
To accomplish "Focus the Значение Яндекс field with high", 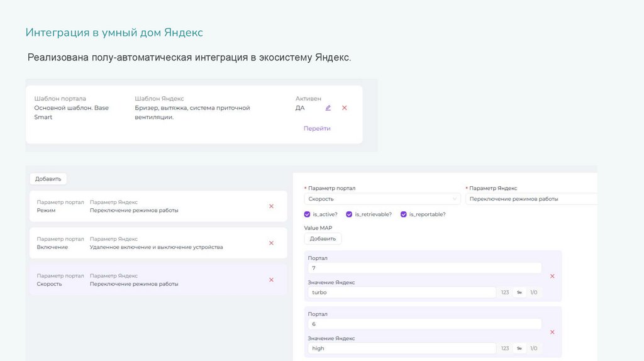I will point(402,348).
